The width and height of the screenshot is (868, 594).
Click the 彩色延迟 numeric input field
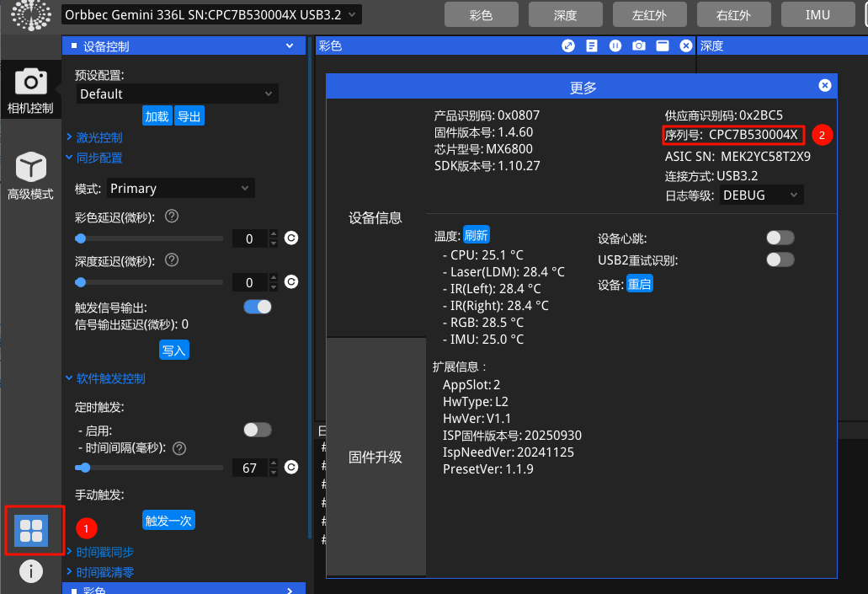[x=249, y=238]
